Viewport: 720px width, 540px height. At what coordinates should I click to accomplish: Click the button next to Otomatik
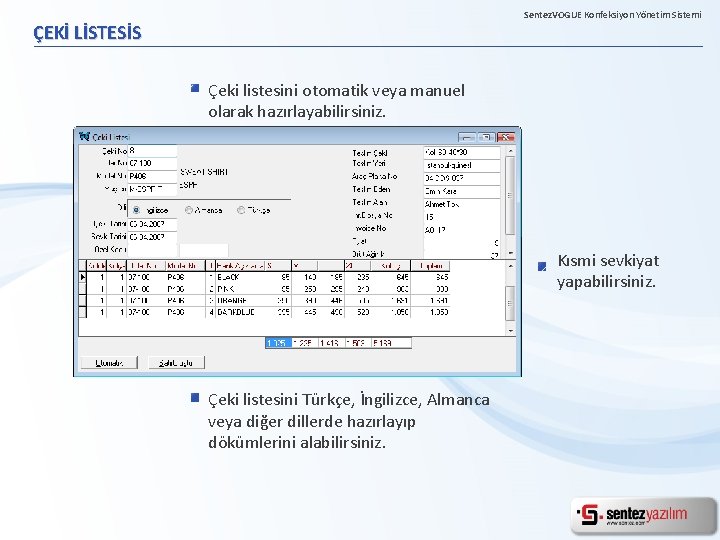176,363
